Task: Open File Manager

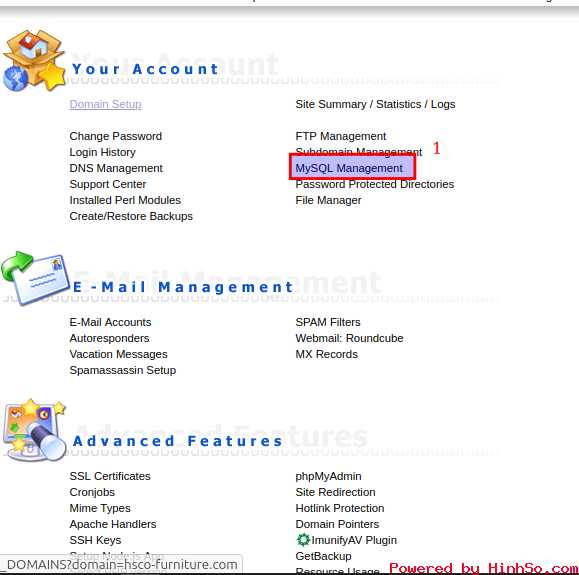Action: point(328,200)
